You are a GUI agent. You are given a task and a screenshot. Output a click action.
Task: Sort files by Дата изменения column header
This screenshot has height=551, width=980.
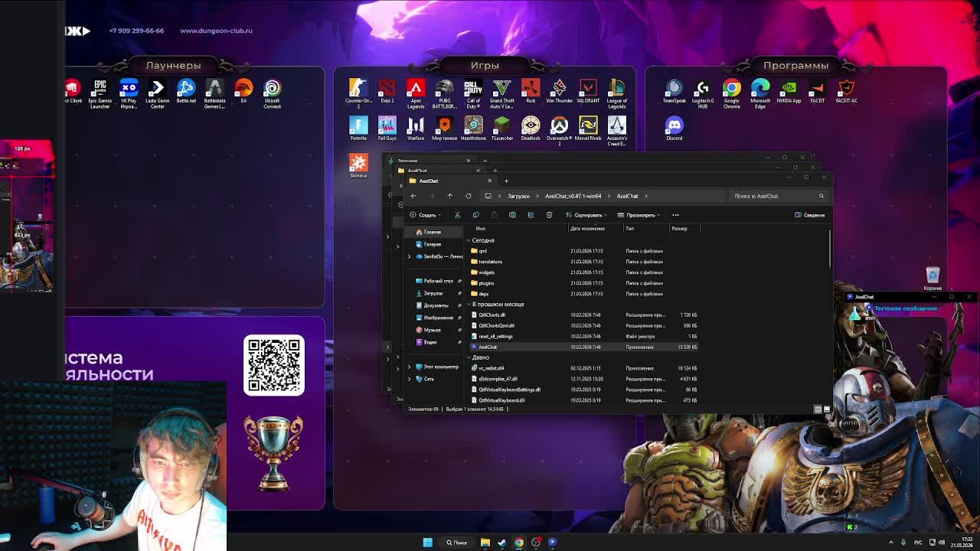587,228
